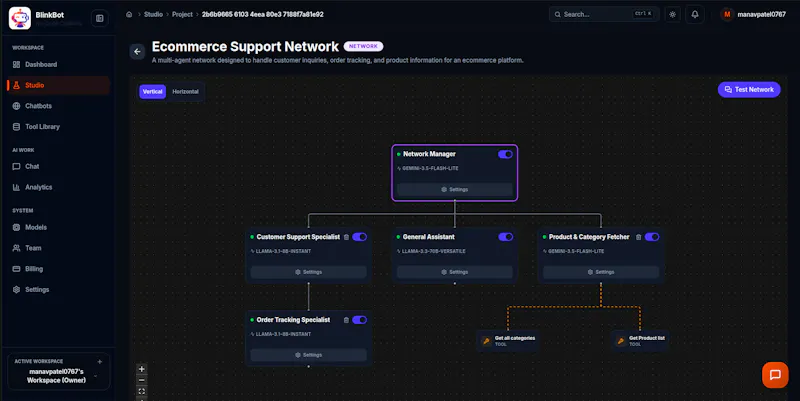Image resolution: width=800 pixels, height=401 pixels.
Task: Click LLAMA-3.3-70B-VERSATILE model label
Action: click(434, 251)
